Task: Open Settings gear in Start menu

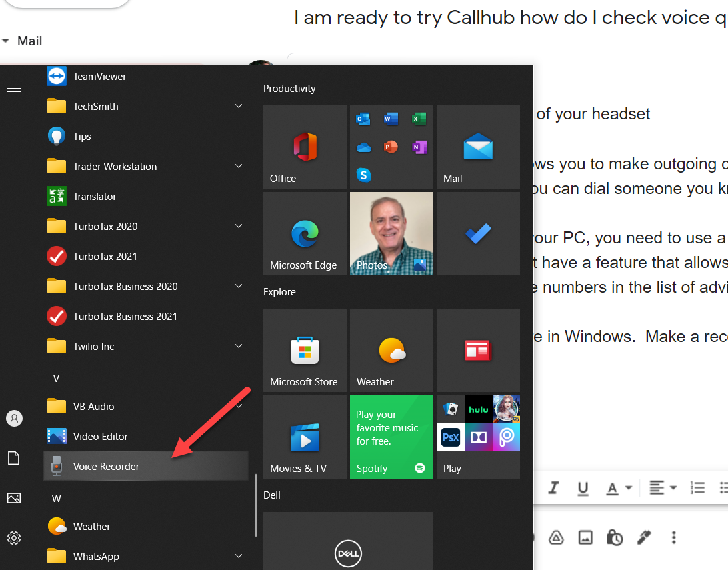Action: (14, 538)
